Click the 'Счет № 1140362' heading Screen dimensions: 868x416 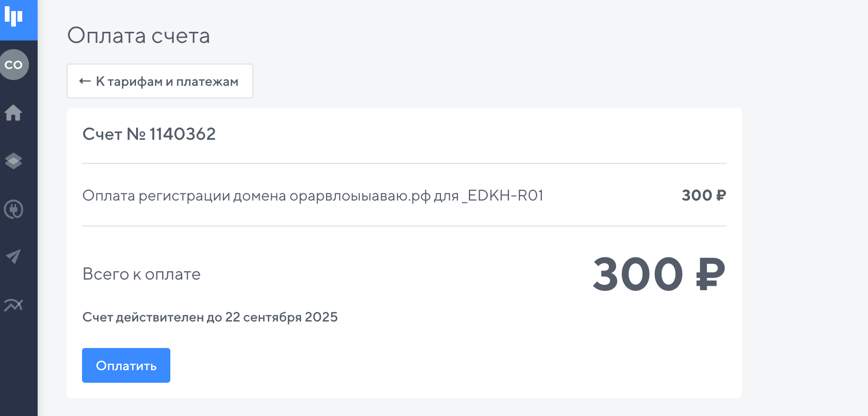pyautogui.click(x=149, y=134)
